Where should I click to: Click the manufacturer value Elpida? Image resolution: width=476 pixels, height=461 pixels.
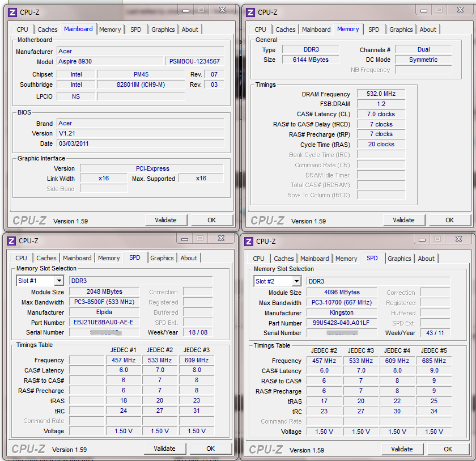coord(104,312)
